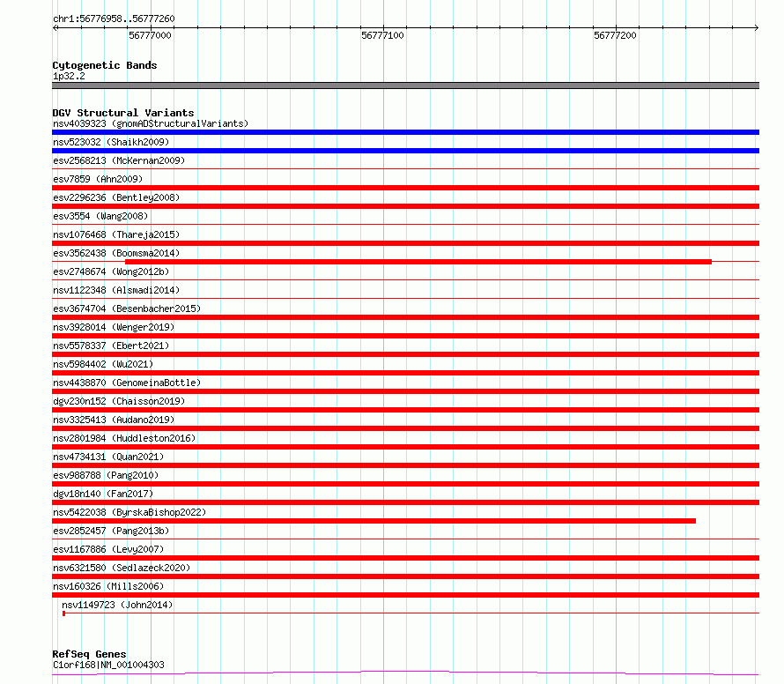Click the red bar under nsv5422038 (ByrskaBishop2022)
This screenshot has width=784, height=684.
coord(374,521)
